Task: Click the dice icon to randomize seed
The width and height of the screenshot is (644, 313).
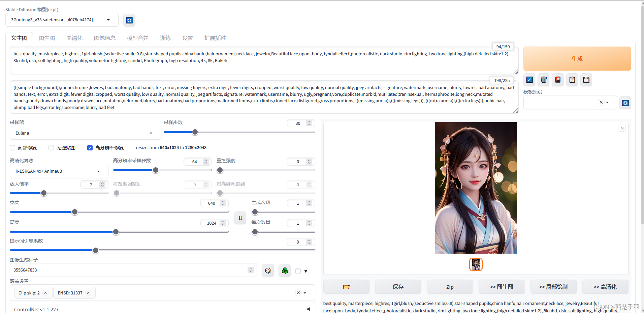Action: [268, 271]
